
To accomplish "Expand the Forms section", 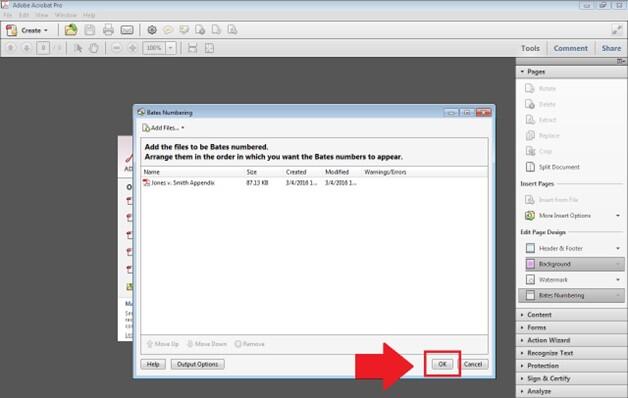I will point(571,328).
